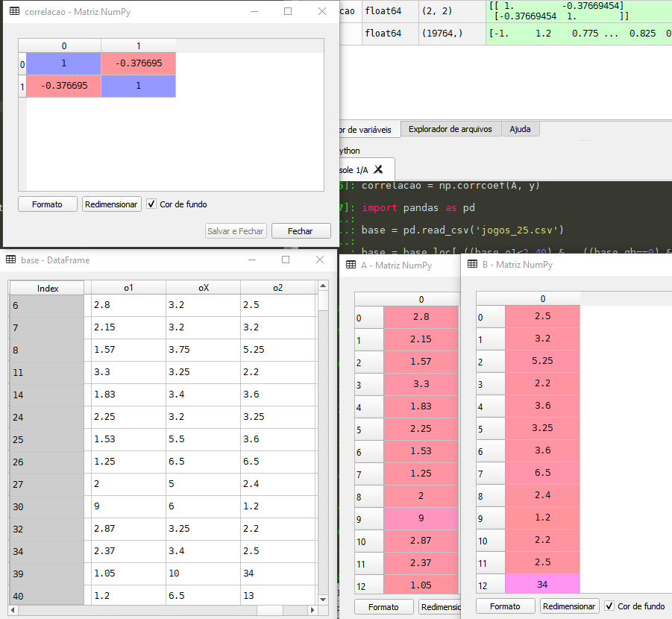Screen dimensions: 672x619
Task: Toggle Cor de fundo checkbox in B matrix window
Action: coord(609,606)
